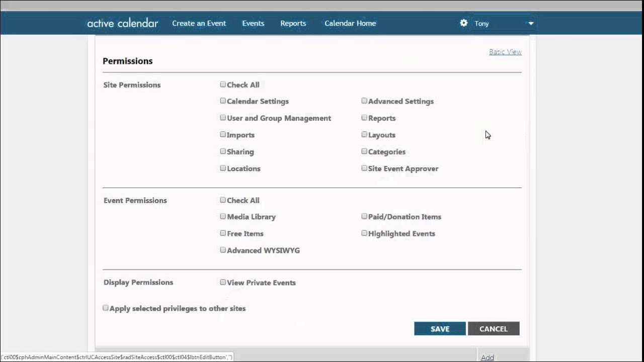Screen dimensions: 644x362
Task: Expand the Tony user dropdown arrow
Action: coord(531,24)
